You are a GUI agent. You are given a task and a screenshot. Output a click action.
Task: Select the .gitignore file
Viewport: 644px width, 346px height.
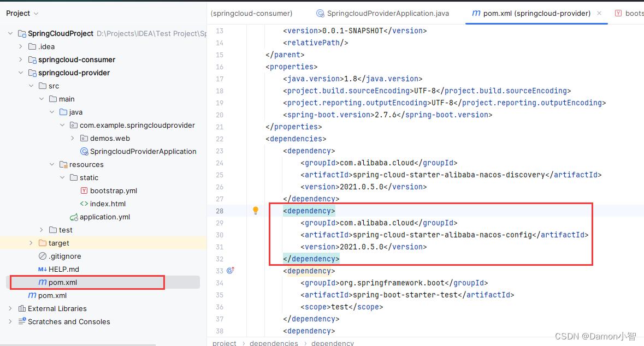coord(64,256)
